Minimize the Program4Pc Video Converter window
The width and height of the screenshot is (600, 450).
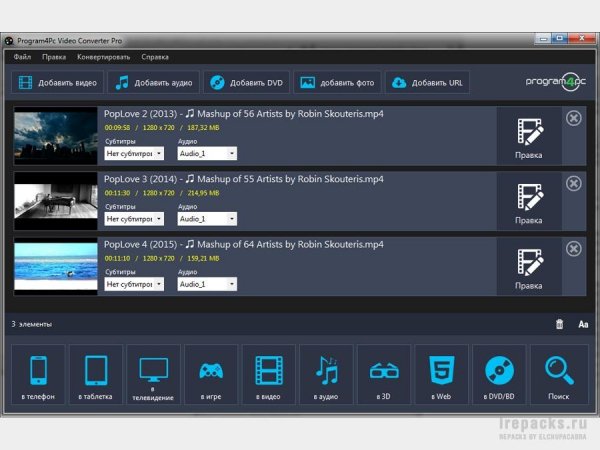point(543,38)
